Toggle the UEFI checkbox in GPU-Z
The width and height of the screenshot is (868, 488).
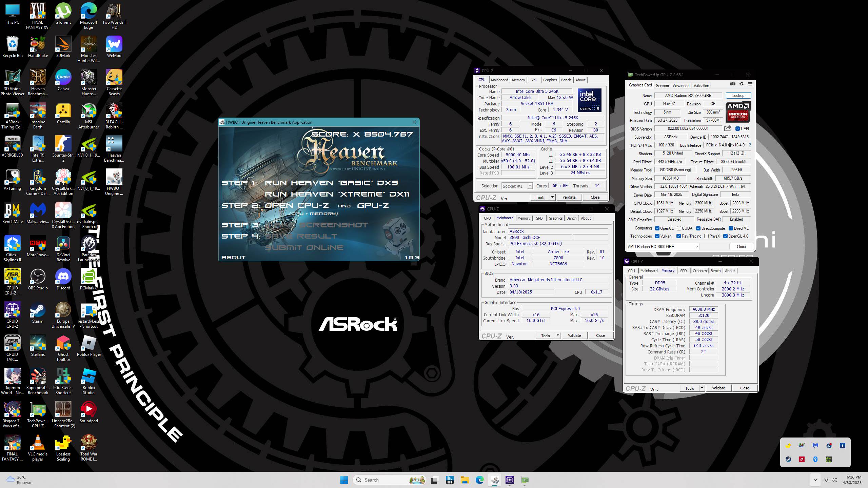pyautogui.click(x=737, y=129)
